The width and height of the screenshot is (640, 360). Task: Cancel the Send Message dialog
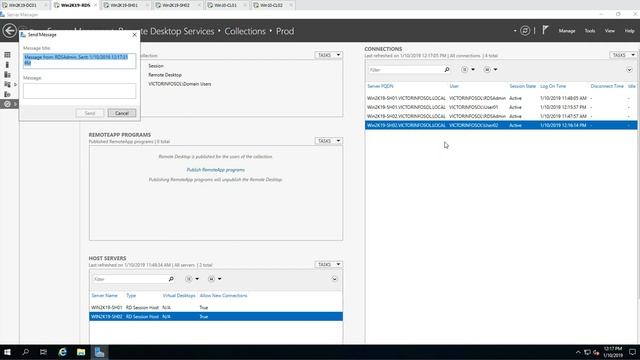click(122, 113)
